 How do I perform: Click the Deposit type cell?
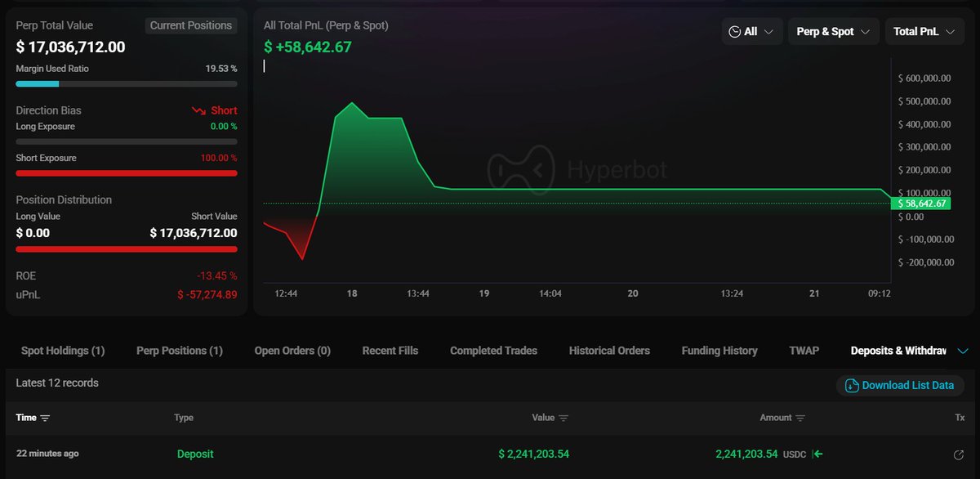pyautogui.click(x=195, y=454)
